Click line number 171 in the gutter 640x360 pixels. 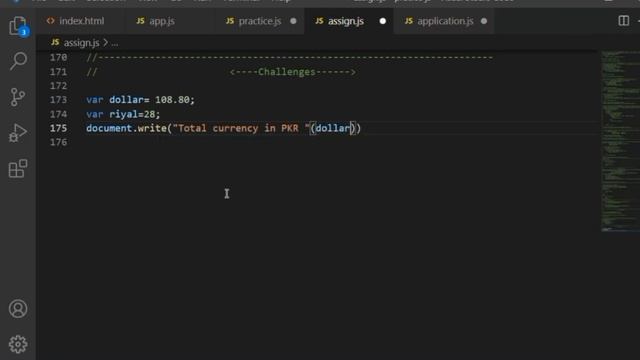[x=58, y=72]
